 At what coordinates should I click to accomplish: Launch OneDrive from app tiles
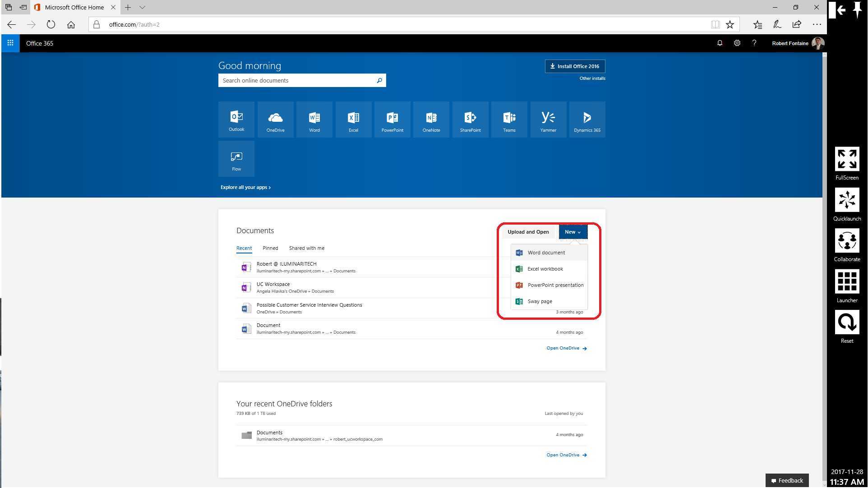275,120
